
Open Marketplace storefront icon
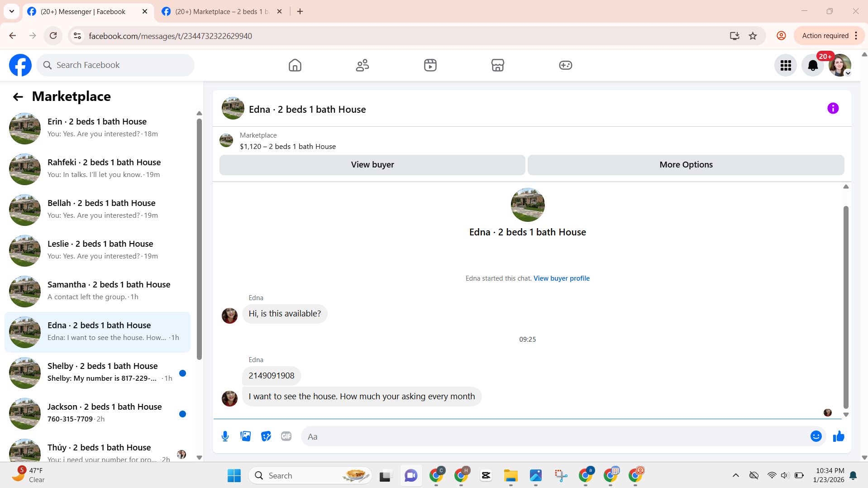pyautogui.click(x=498, y=65)
